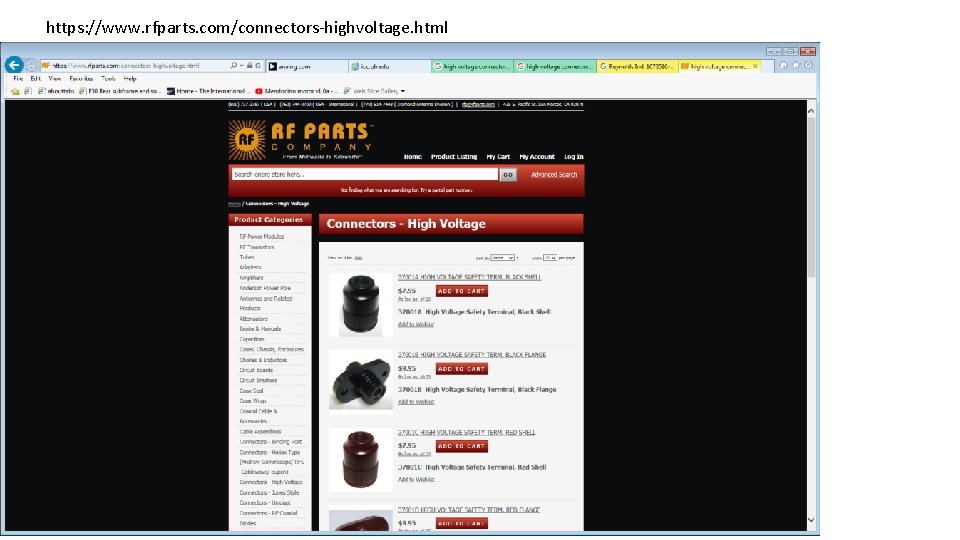Open the My Account nav link
960x540 pixels.
[x=537, y=157]
